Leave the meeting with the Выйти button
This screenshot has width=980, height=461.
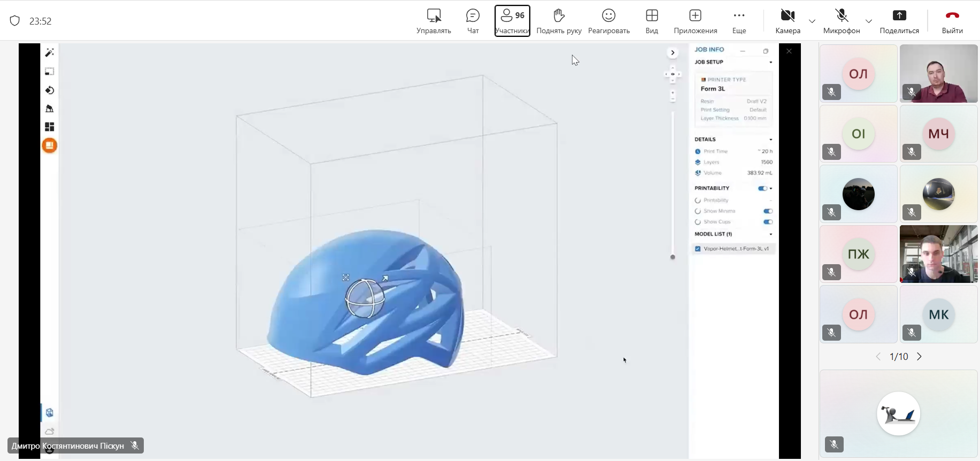point(952,21)
